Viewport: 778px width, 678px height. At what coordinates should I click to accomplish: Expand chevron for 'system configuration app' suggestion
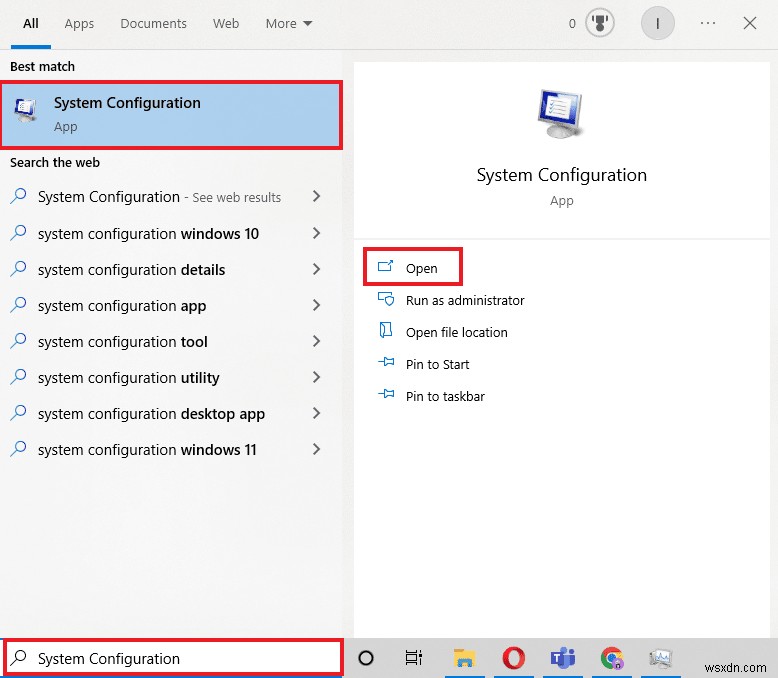(x=317, y=305)
